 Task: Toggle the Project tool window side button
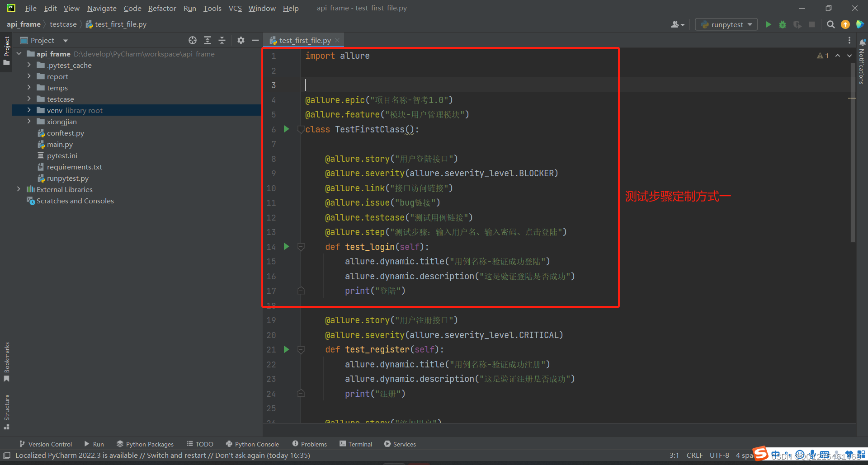(x=6, y=50)
